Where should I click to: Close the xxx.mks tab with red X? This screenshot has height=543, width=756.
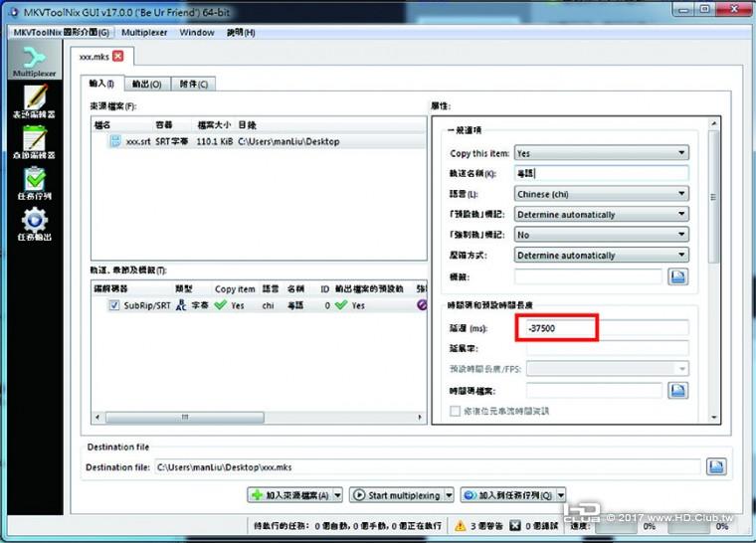[118, 56]
